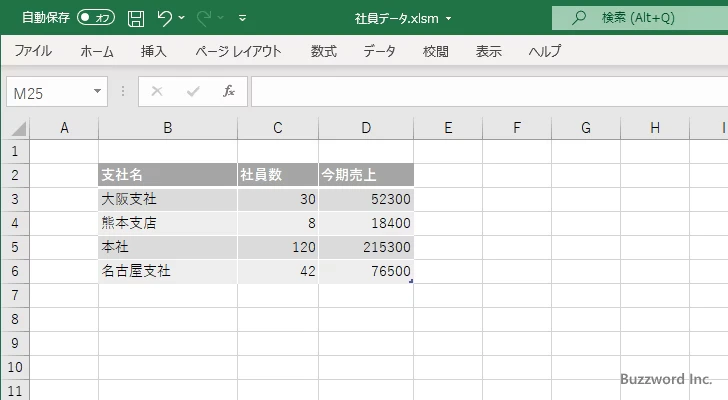Switch to the 数式 tab
Viewport: 728px width, 400px height.
pos(324,51)
